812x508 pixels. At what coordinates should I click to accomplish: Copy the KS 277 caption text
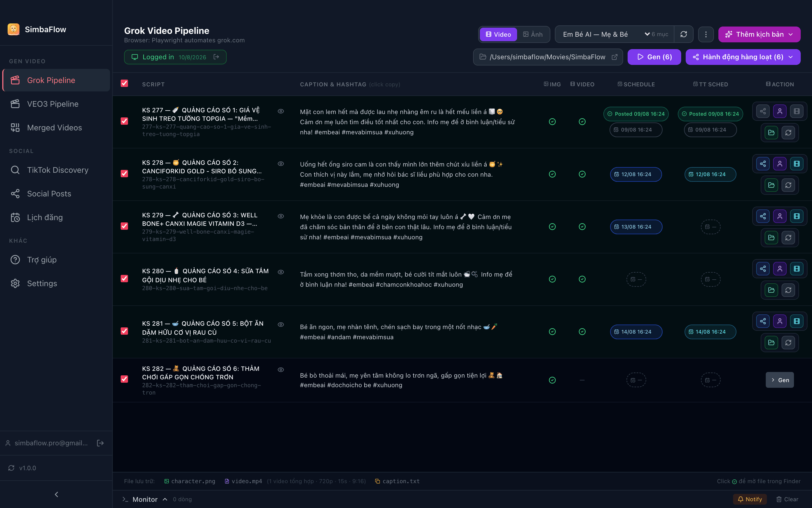point(408,122)
